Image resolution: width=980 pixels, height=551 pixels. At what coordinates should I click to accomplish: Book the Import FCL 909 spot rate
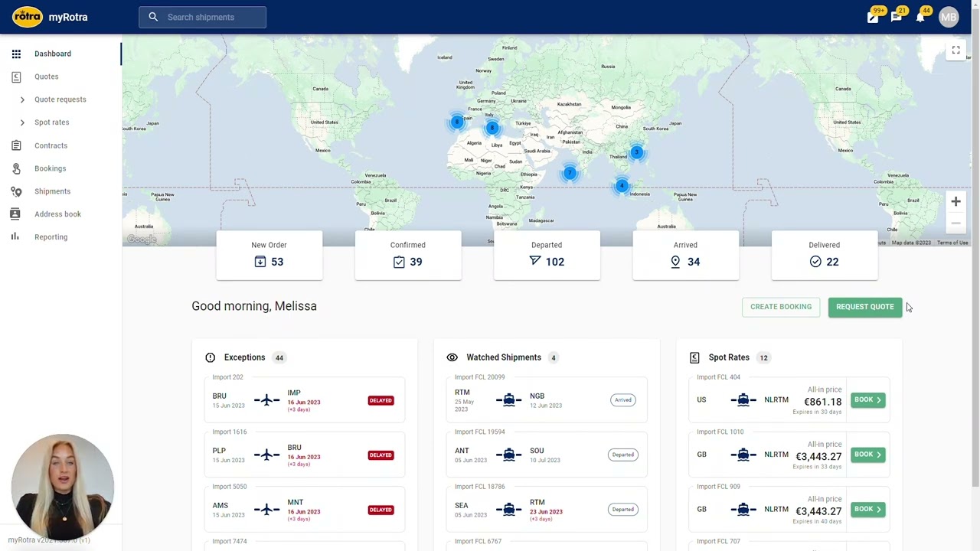point(867,509)
